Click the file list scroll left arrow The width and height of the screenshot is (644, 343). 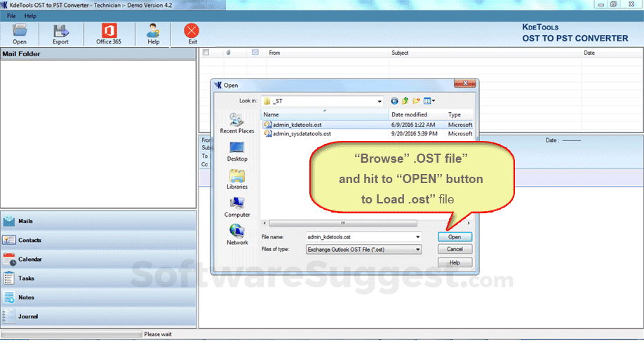coord(265,223)
